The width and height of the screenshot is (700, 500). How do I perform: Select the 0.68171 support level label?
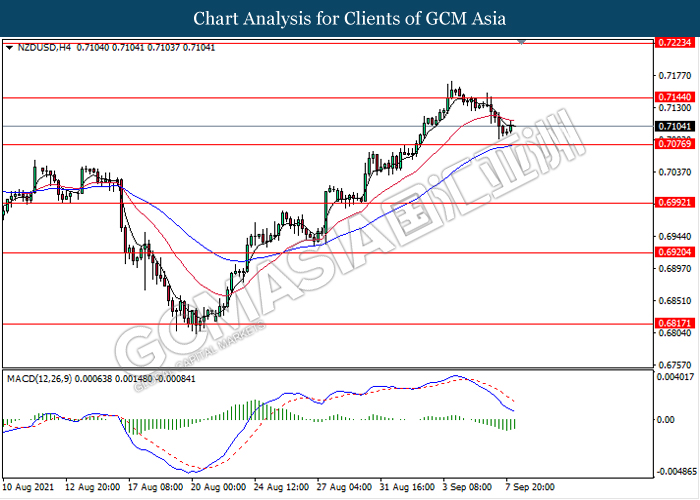pyautogui.click(x=675, y=323)
